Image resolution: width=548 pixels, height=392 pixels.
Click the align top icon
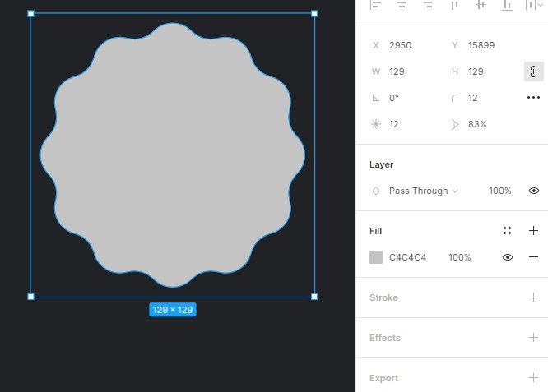pos(455,5)
